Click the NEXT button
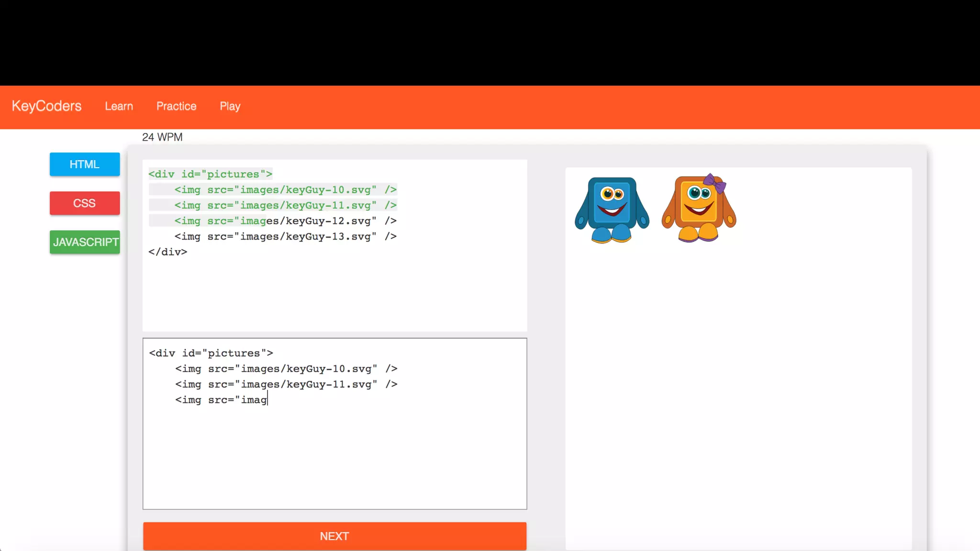 (x=334, y=536)
